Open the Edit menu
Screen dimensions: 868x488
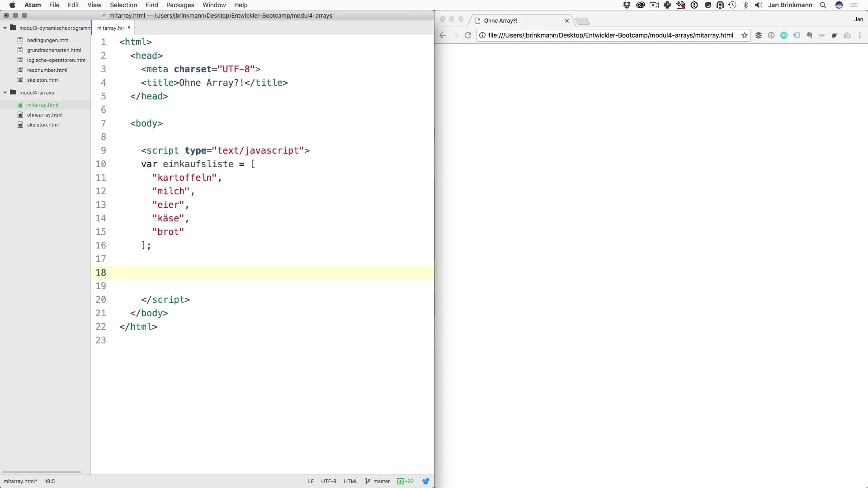[73, 5]
